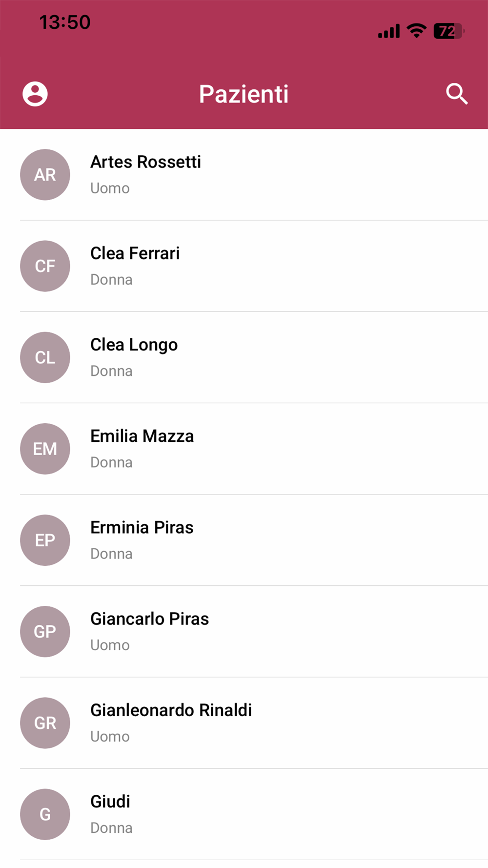Viewport: 488px width, 868px height.
Task: Tap the G avatar circle
Action: click(x=45, y=814)
